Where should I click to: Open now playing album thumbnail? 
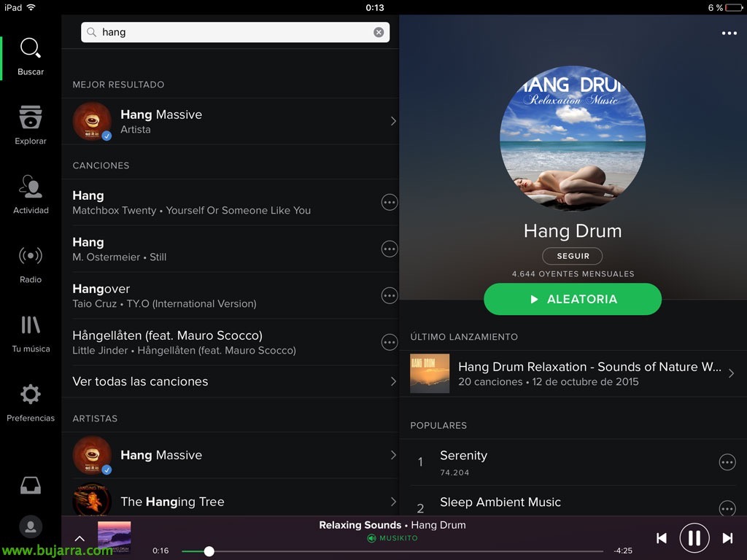[115, 537]
